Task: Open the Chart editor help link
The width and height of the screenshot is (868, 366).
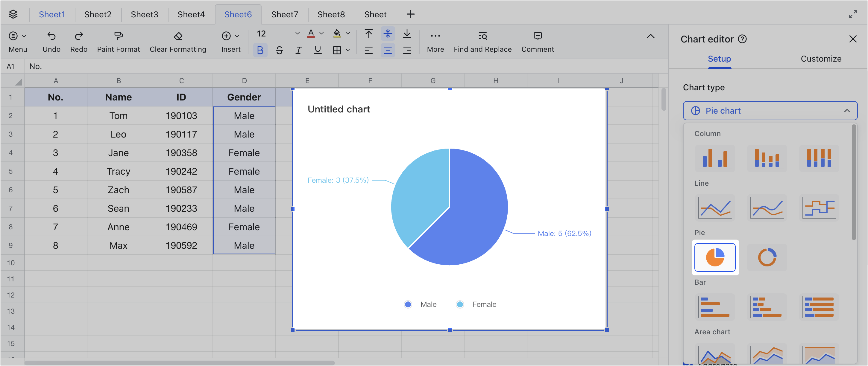Action: (x=743, y=39)
